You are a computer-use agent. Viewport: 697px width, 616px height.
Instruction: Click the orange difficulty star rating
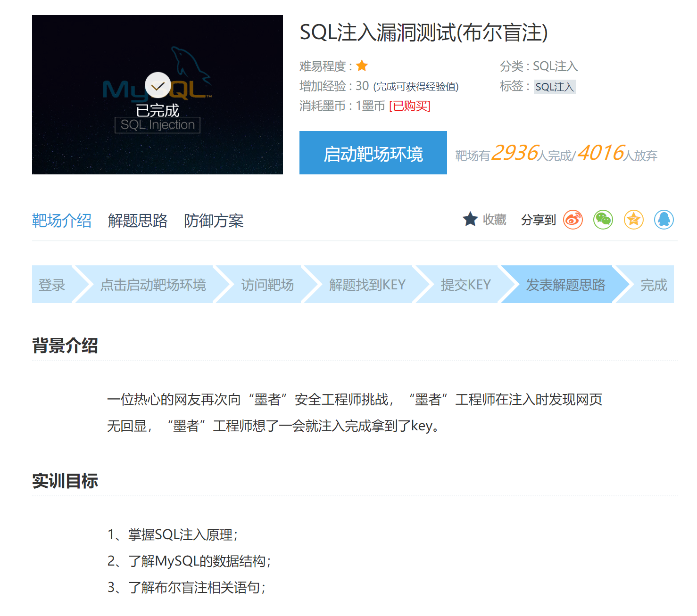362,66
